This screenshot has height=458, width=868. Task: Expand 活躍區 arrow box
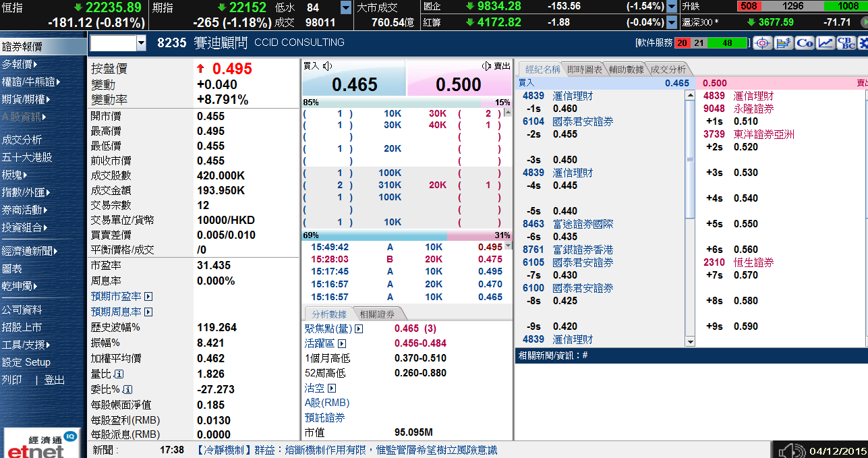(342, 343)
